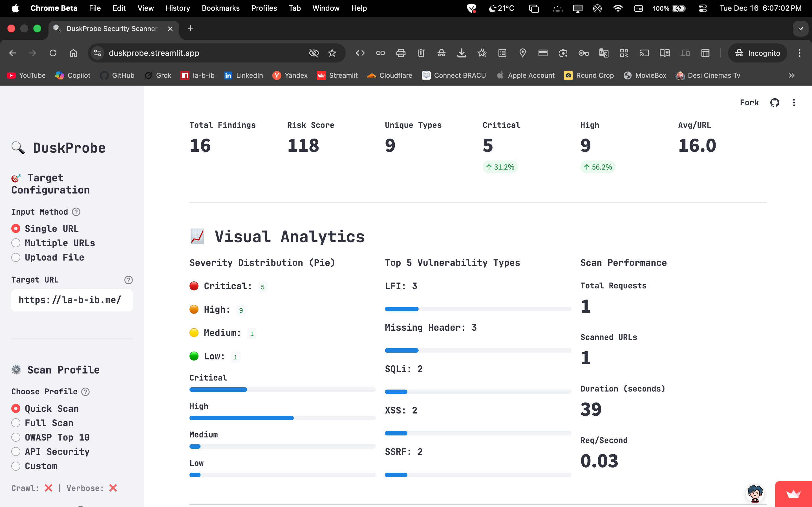Viewport: 812px width, 507px height.
Task: Click the Target URL help icon
Action: [128, 280]
